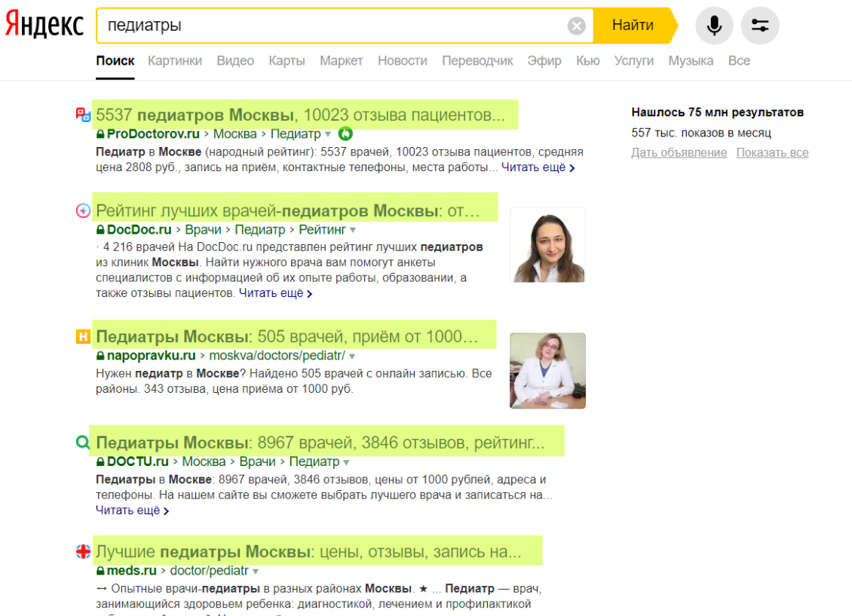Click 'Нашлось 75 млн результатов' text
The image size is (852, 616).
point(717,112)
